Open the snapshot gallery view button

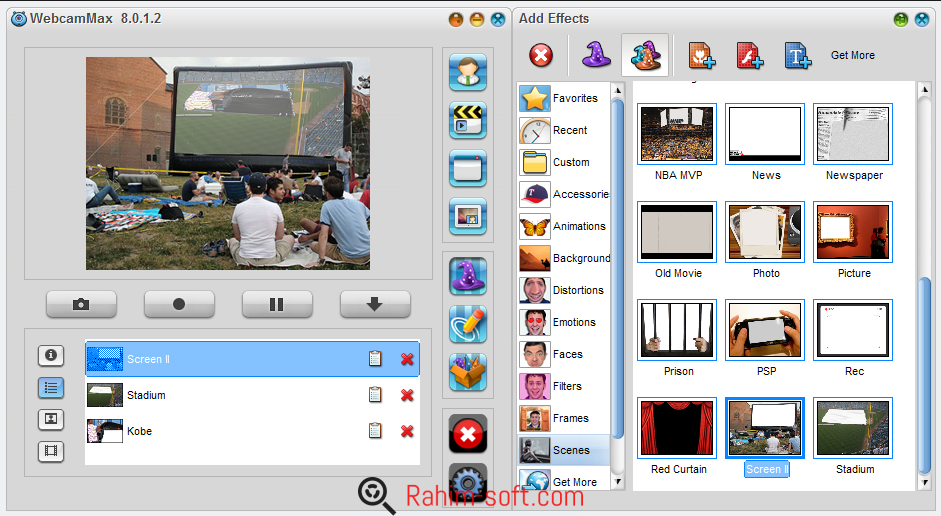click(x=51, y=419)
